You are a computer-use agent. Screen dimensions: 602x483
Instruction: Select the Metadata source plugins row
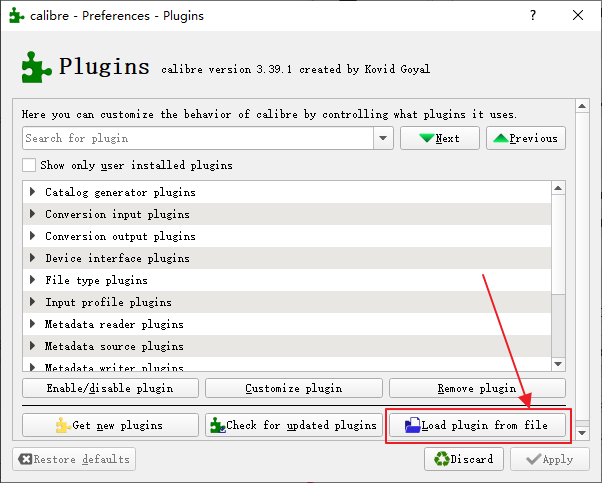(114, 346)
